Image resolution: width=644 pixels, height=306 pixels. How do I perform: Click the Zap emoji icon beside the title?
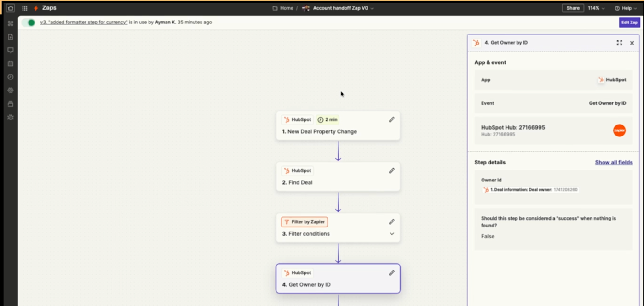click(306, 8)
